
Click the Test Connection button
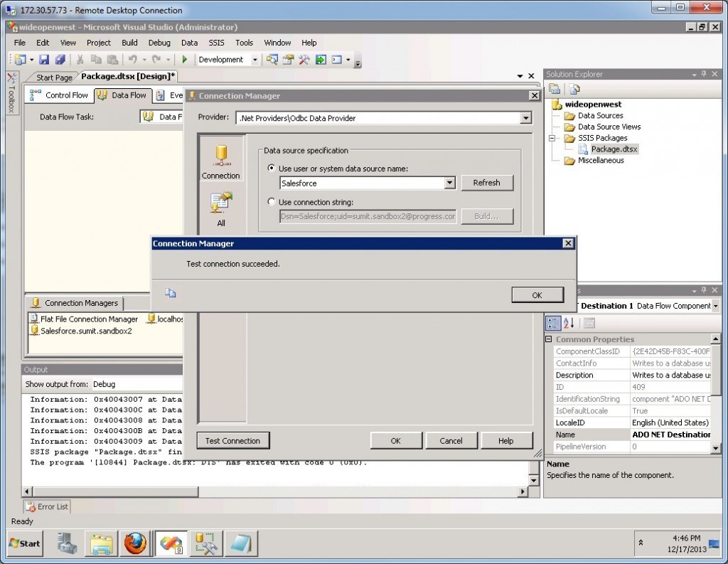tap(233, 440)
